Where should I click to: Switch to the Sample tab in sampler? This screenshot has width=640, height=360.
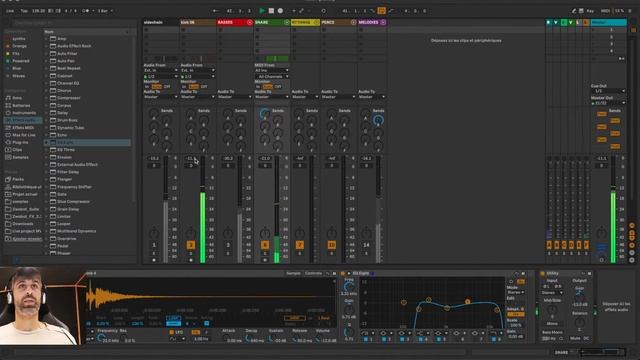pyautogui.click(x=293, y=273)
